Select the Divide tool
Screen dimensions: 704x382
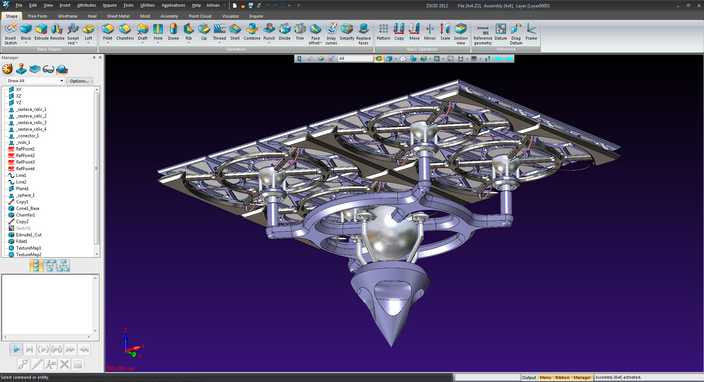(285, 32)
